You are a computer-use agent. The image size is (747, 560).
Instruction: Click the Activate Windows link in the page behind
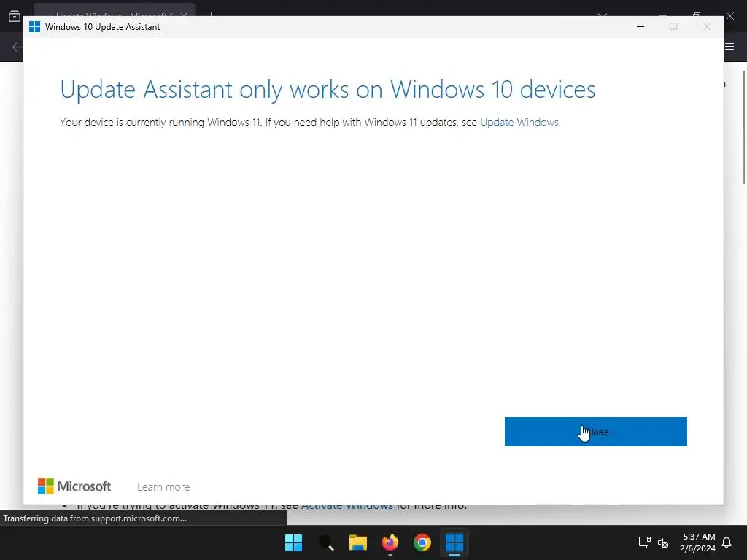click(347, 505)
